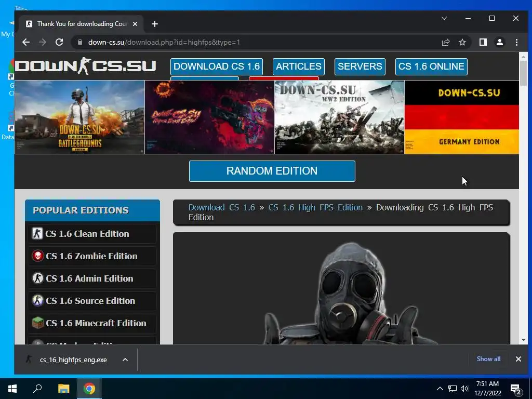Open the Battlegrounds edition banner
532x399 pixels.
point(79,117)
